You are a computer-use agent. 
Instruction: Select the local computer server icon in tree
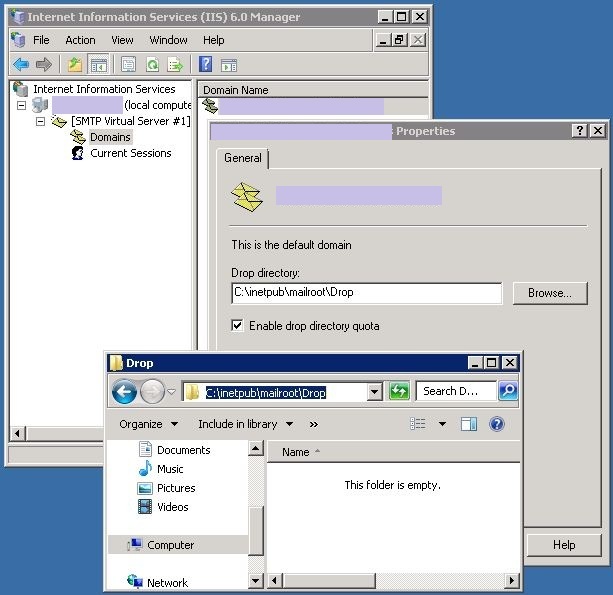click(x=40, y=105)
